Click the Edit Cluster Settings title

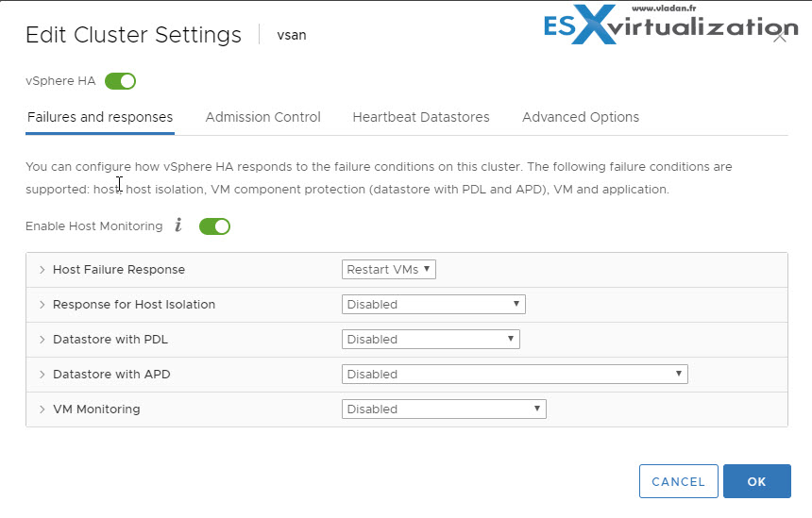(x=134, y=35)
